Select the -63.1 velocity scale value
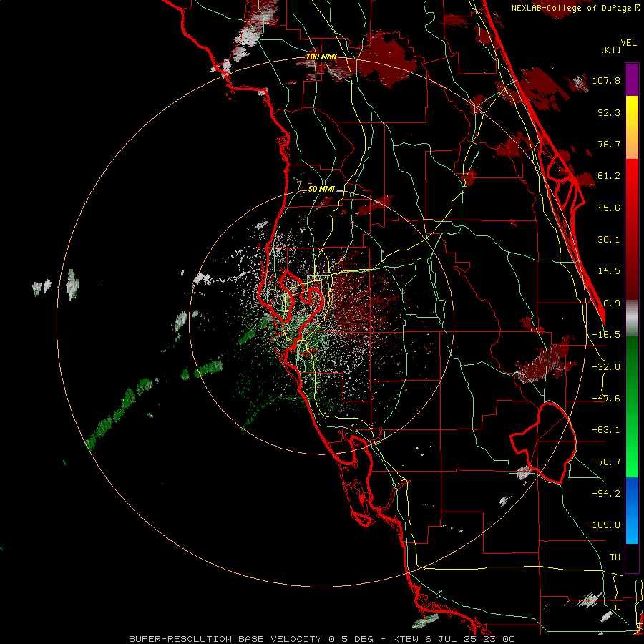 [x=606, y=430]
